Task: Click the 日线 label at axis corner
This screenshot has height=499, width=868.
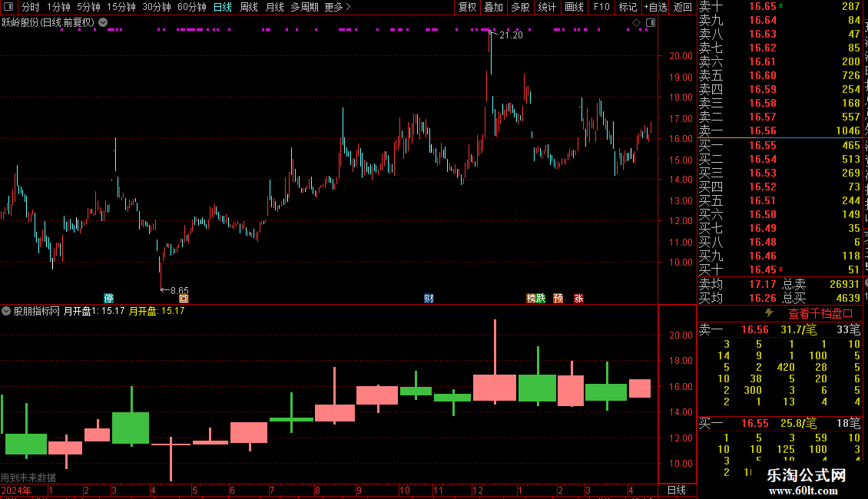Action: click(x=677, y=490)
